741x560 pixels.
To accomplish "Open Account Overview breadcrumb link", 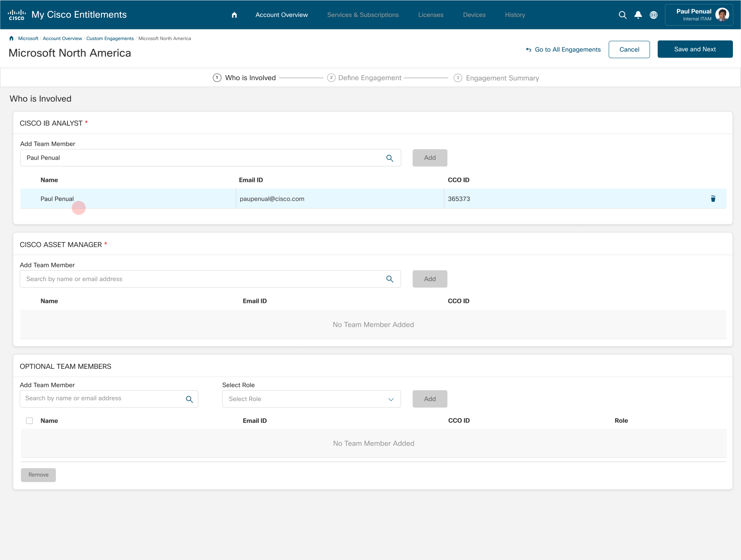I will click(x=62, y=39).
